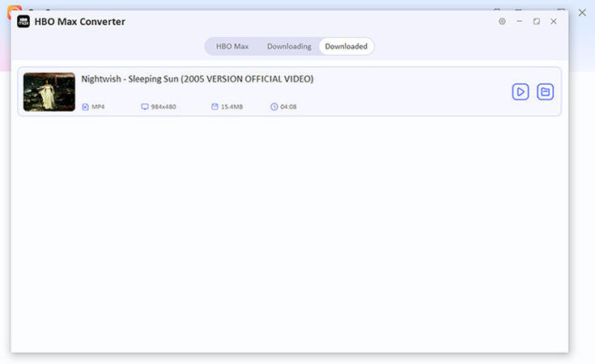
Task: Click the Nightwish video thumbnail
Action: 49,91
